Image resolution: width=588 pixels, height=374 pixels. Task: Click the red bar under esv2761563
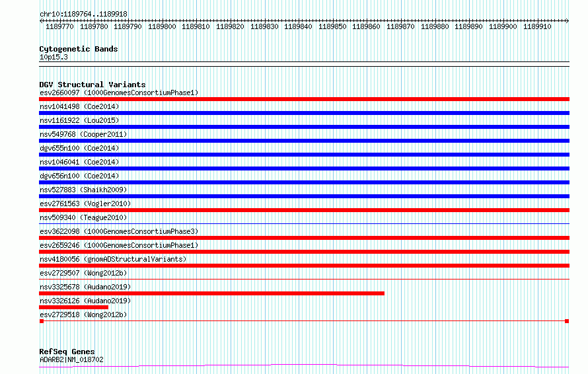click(304, 210)
